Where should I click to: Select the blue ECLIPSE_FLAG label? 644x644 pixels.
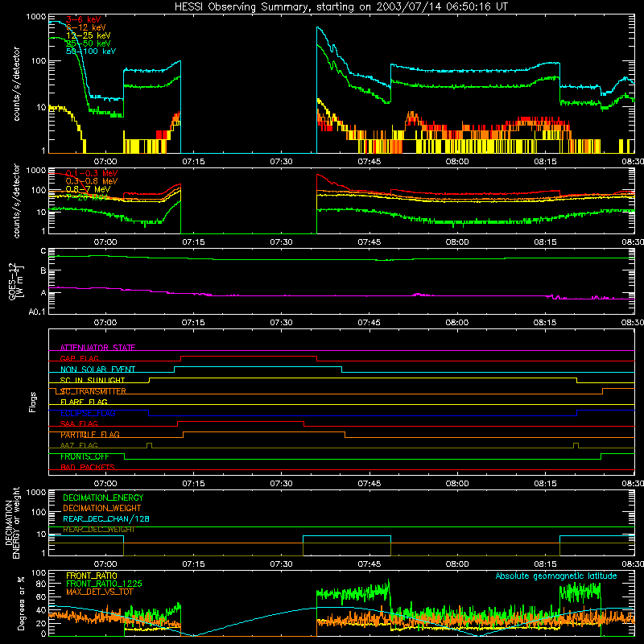pyautogui.click(x=88, y=413)
